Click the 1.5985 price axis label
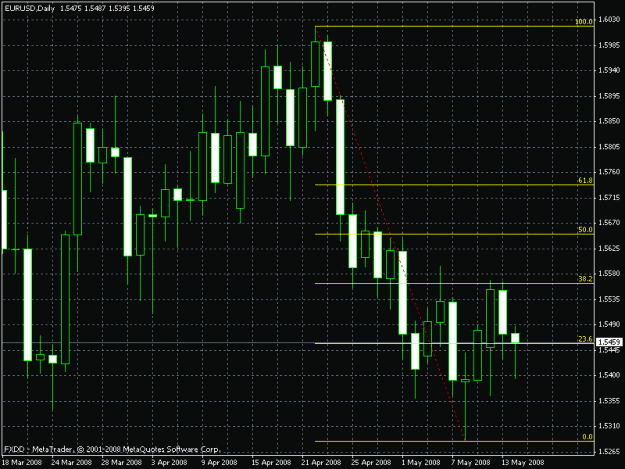Viewport: 625px width, 469px height. pyautogui.click(x=609, y=45)
